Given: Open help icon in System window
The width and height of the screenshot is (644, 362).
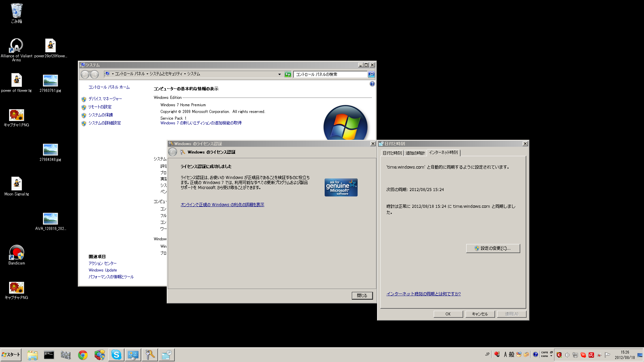Looking at the screenshot, I should tap(372, 84).
